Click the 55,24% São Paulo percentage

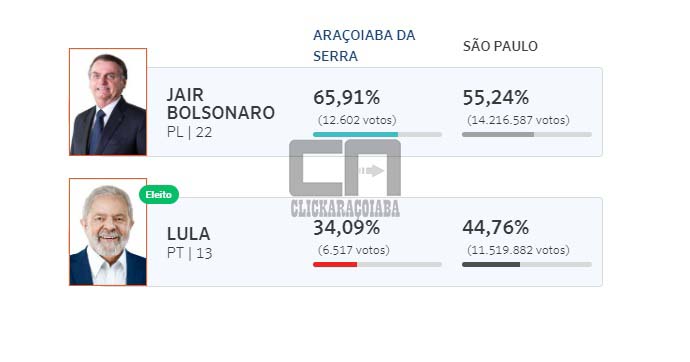tap(495, 98)
